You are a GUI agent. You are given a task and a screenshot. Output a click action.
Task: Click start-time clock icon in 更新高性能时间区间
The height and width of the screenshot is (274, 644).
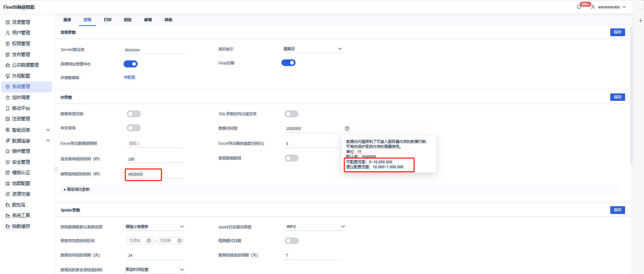[x=149, y=241]
